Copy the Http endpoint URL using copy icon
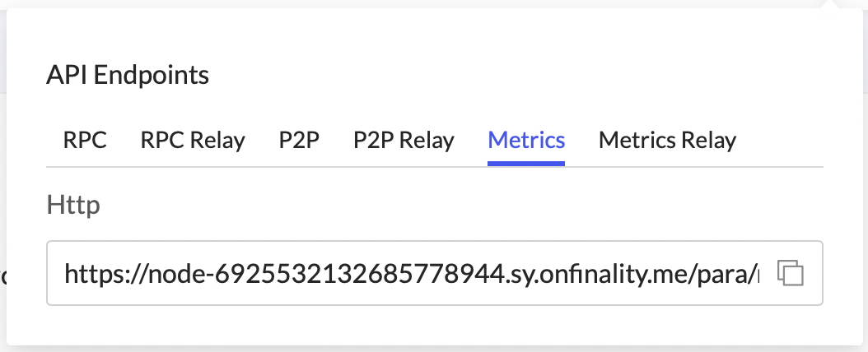Viewport: 868px width, 352px height. pyautogui.click(x=791, y=272)
